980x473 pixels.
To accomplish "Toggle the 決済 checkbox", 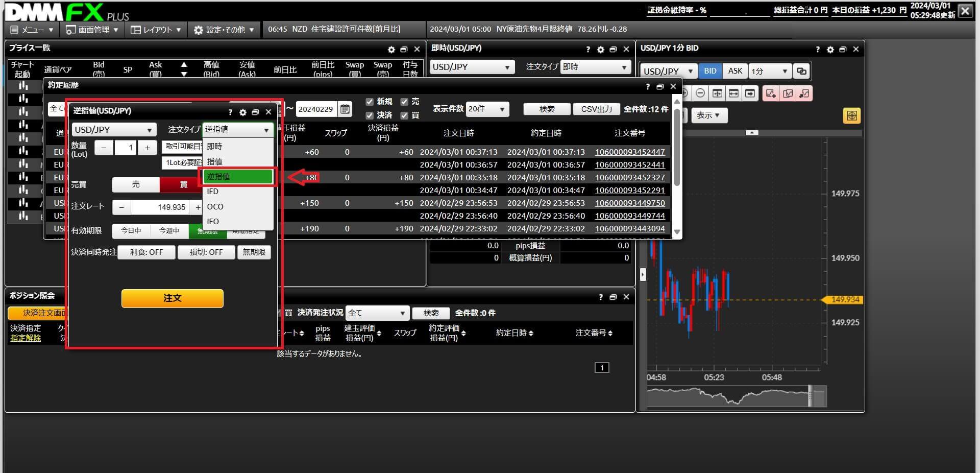I will click(x=370, y=115).
